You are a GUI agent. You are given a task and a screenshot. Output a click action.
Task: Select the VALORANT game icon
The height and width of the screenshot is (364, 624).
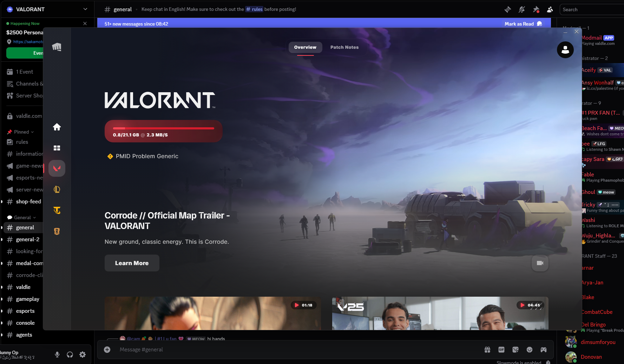(x=57, y=168)
